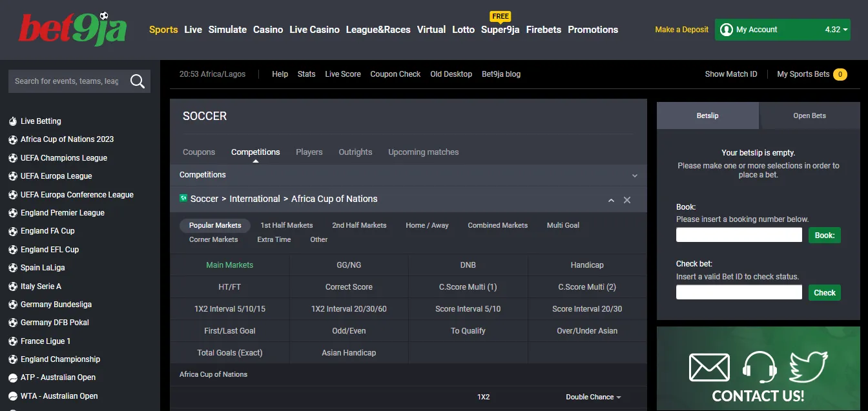Screen dimensions: 868x411
Task: Collapse the Africa Cup of Nations header caret
Action: 610,200
